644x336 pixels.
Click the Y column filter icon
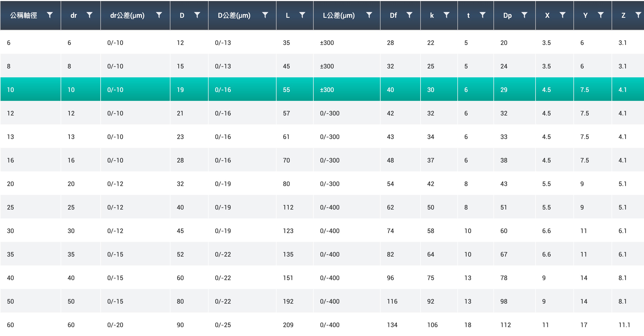click(x=601, y=15)
